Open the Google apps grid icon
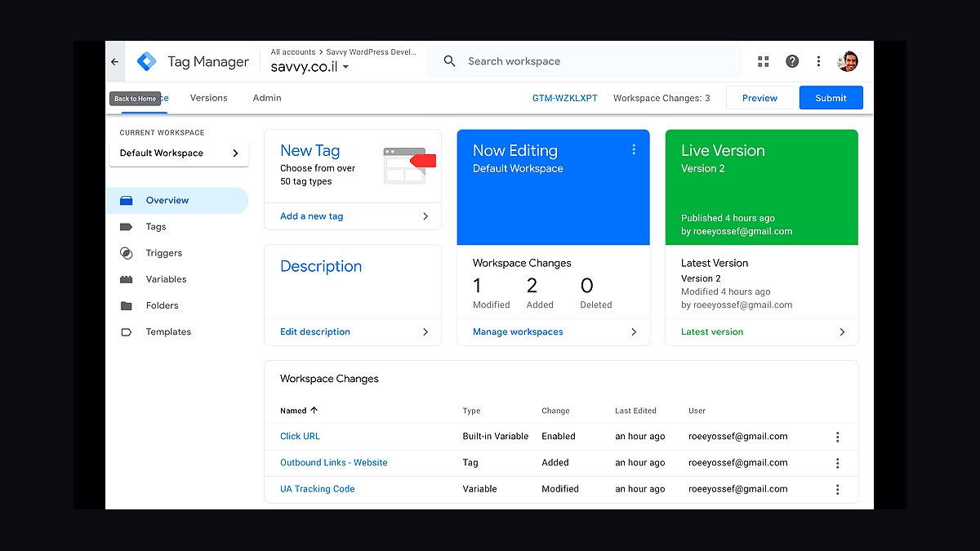Image resolution: width=980 pixels, height=551 pixels. [764, 61]
